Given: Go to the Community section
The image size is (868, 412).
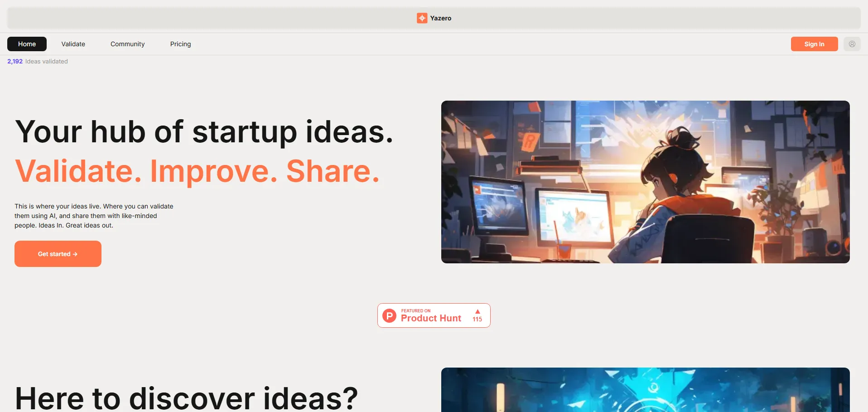Looking at the screenshot, I should (x=128, y=44).
